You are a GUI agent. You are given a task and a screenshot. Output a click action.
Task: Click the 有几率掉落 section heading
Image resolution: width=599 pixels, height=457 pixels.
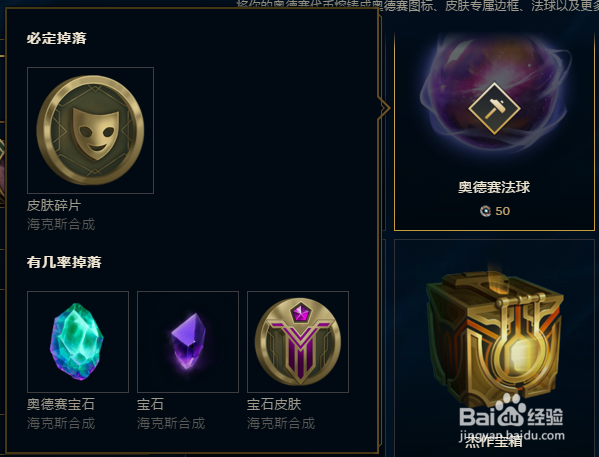[x=64, y=262]
